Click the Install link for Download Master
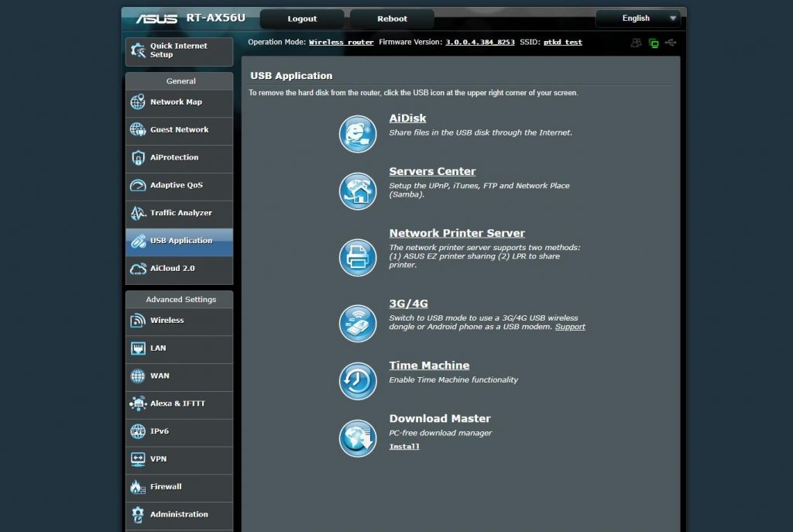This screenshot has width=793, height=532. point(404,447)
